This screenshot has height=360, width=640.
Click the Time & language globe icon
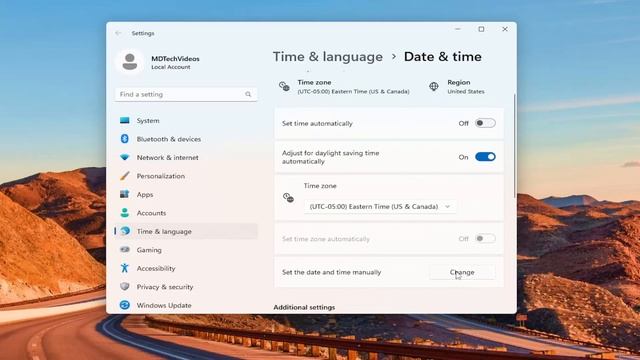tap(125, 231)
